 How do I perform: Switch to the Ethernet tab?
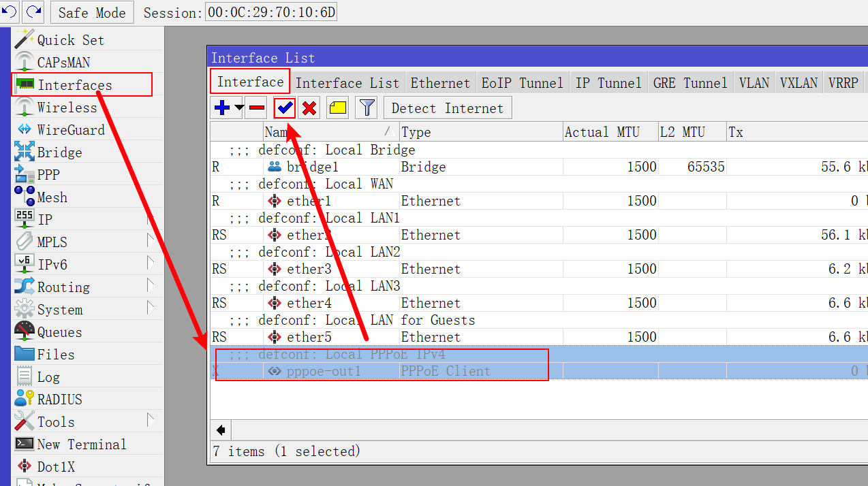tap(440, 83)
